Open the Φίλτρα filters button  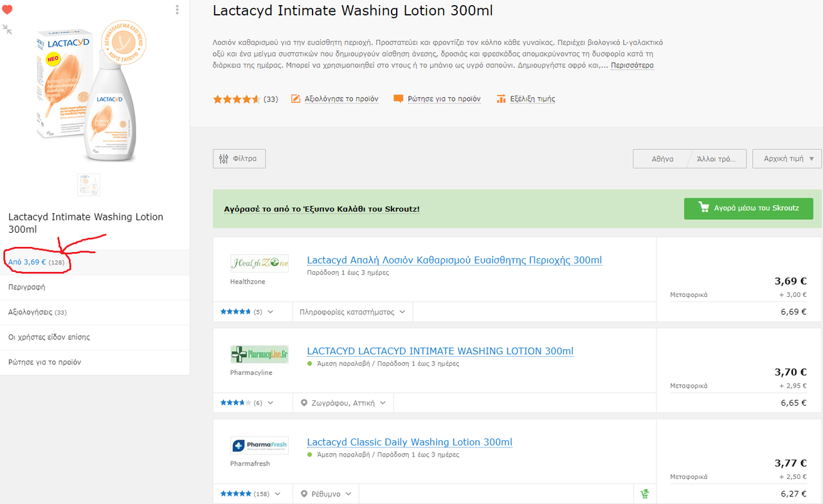click(239, 159)
